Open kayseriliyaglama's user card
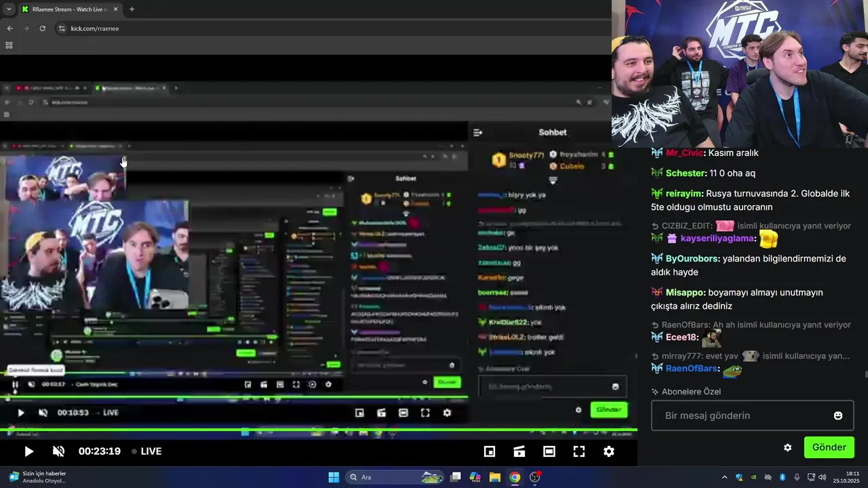 [x=718, y=239]
